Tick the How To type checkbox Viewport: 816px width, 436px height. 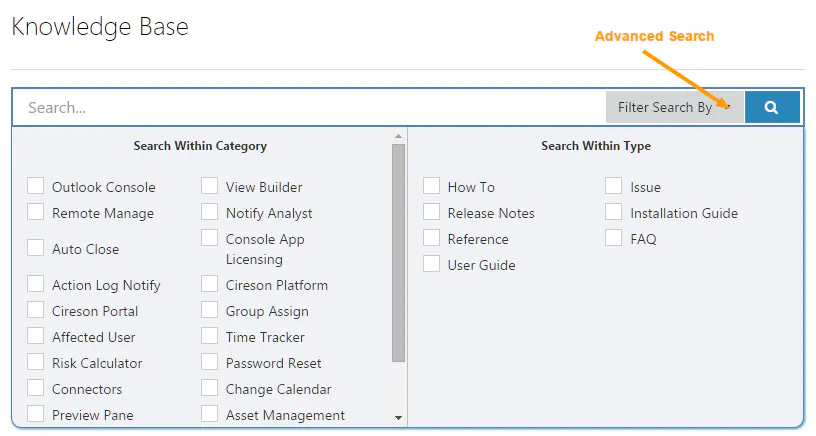432,186
